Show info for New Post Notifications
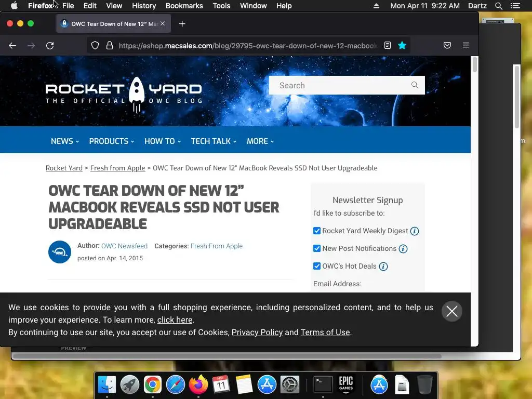 click(x=403, y=249)
